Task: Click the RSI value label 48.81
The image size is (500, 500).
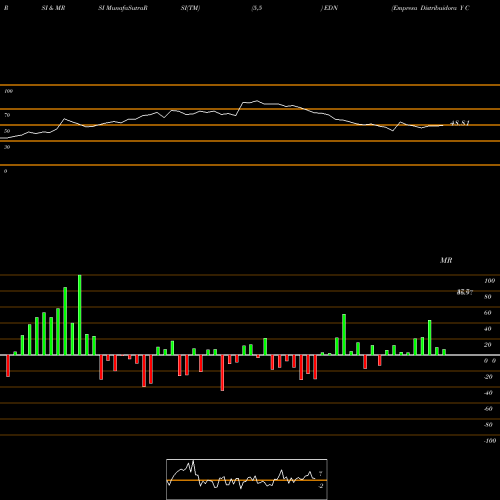Action: pos(460,123)
